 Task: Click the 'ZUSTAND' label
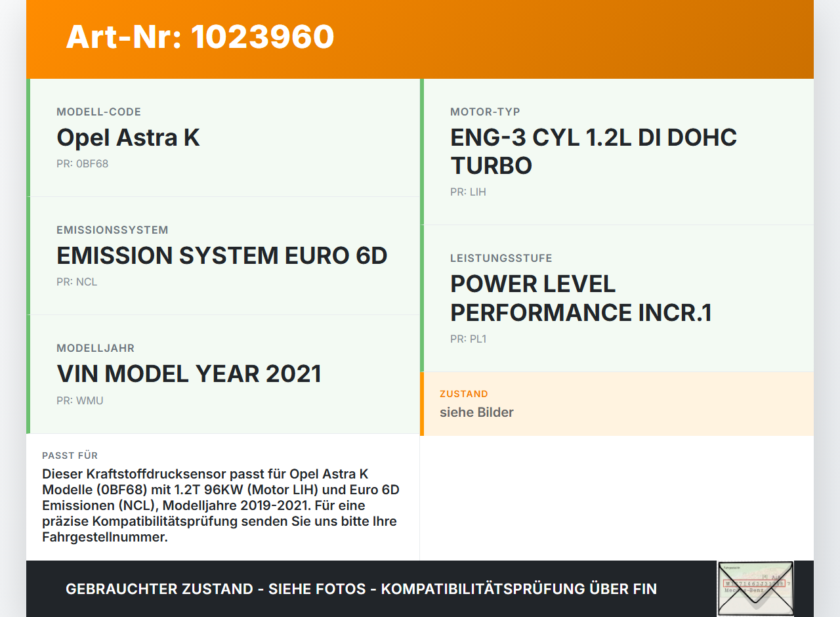pos(463,394)
